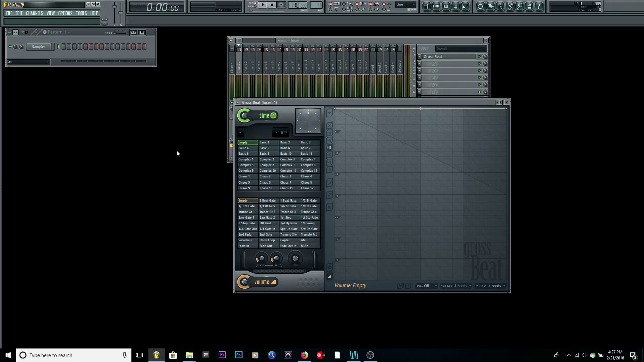Open the piano roll from the toolbar
This screenshot has width=644, height=362.
446,6
